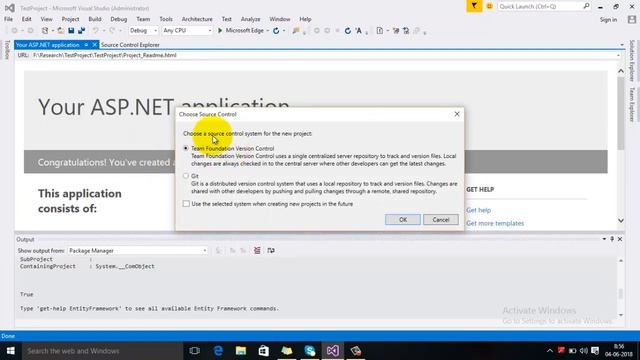Click the URL field showing Project_Readme.html
Screen dimensions: 640x360
[322, 55]
